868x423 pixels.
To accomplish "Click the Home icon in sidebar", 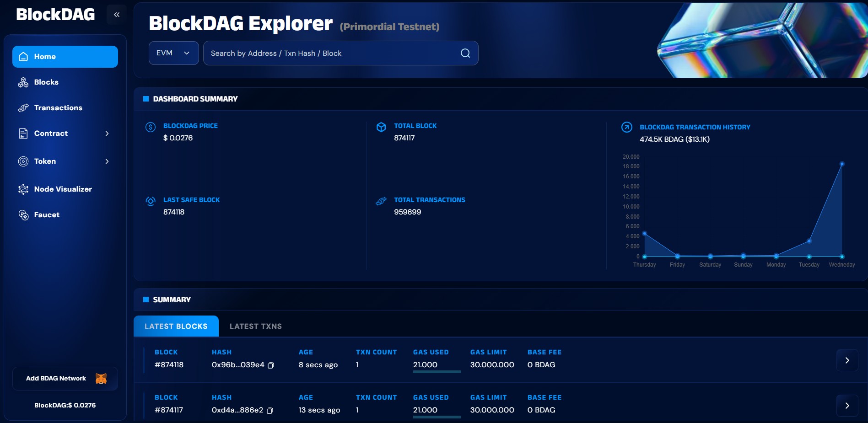I will coord(23,57).
